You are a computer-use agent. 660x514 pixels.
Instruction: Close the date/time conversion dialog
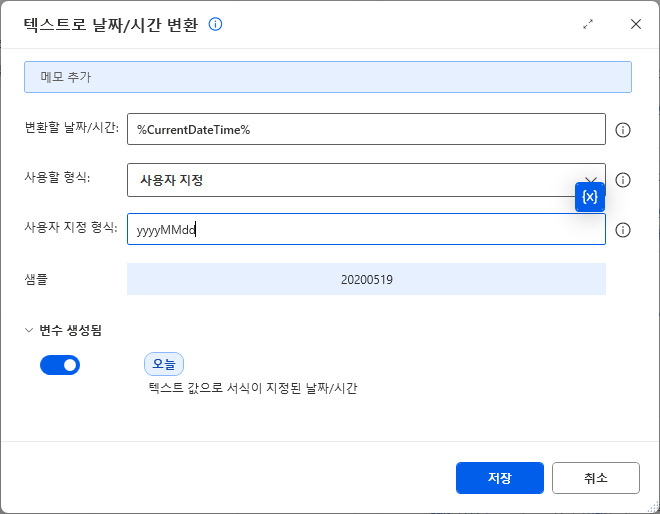(x=636, y=24)
